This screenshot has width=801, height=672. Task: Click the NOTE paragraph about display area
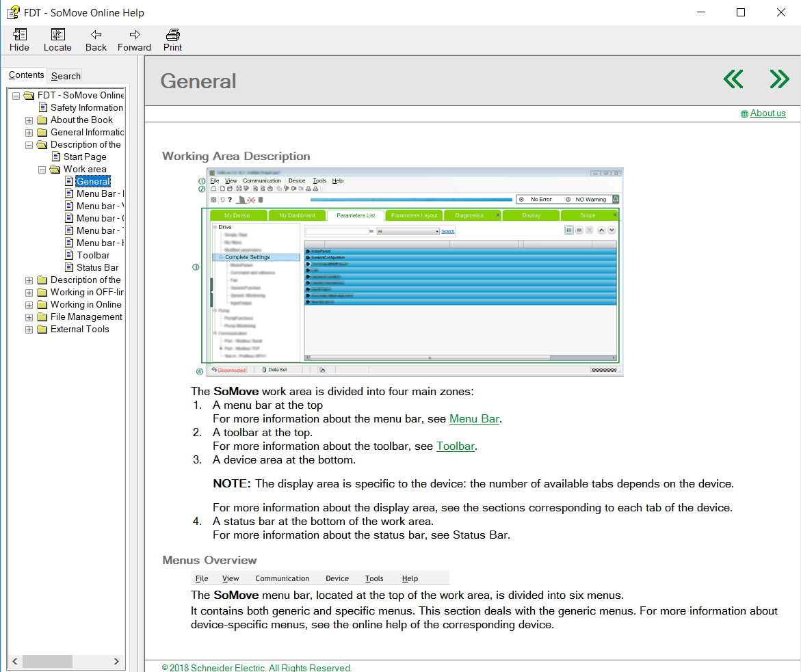coord(473,483)
